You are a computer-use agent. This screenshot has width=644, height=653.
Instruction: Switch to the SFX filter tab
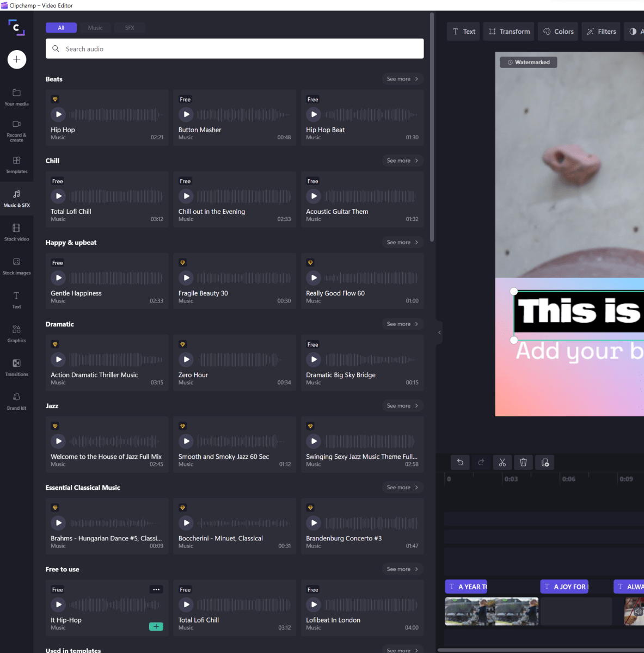point(130,28)
